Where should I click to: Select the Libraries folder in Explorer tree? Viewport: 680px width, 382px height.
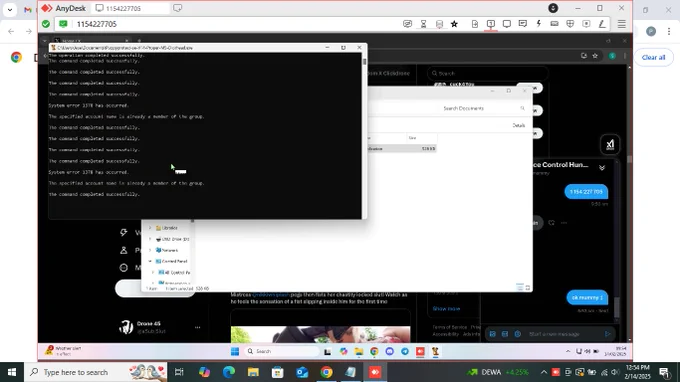[167, 228]
